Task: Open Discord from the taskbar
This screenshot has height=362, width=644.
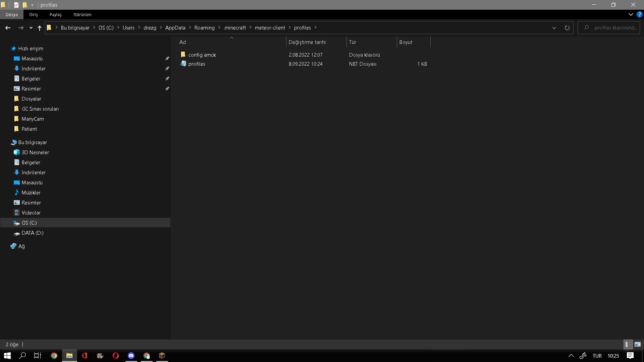Action: click(x=131, y=356)
